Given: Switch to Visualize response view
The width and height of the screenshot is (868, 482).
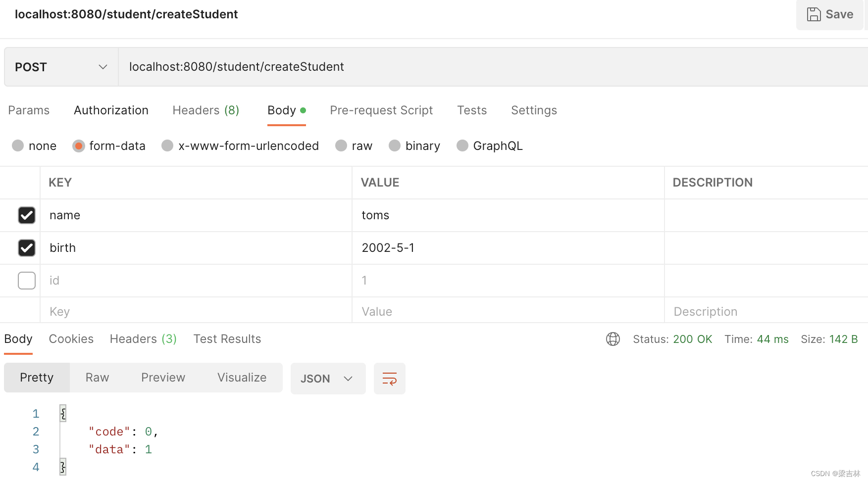Looking at the screenshot, I should (x=242, y=378).
